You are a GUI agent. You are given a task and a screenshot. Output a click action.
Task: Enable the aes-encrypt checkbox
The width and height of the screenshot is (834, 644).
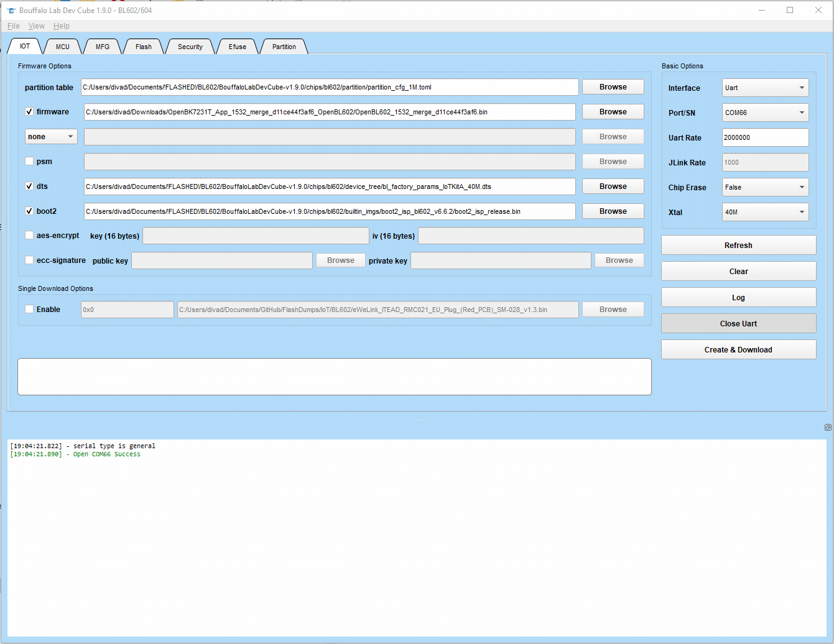point(29,236)
